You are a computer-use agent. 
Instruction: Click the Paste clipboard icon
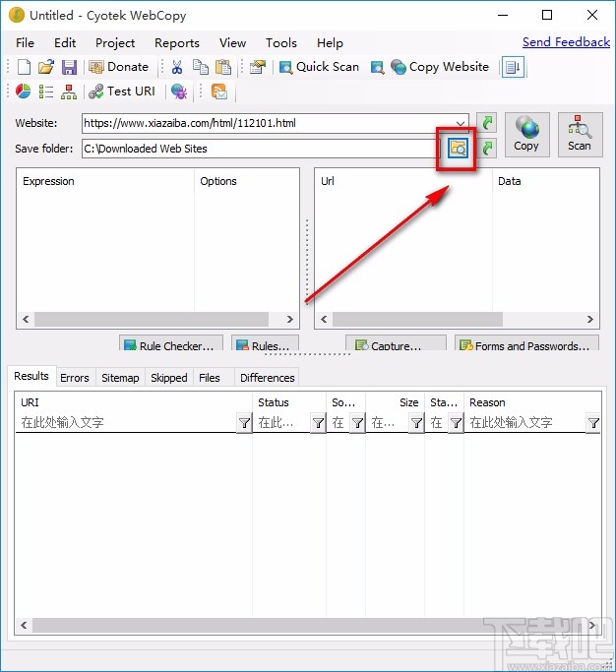[223, 67]
